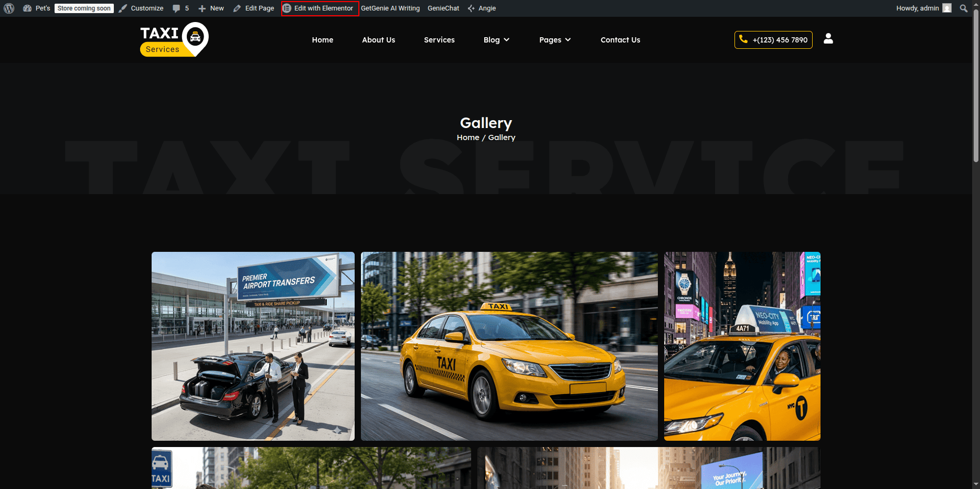This screenshot has height=489, width=980.
Task: Click the plus icon beside New
Action: coord(202,8)
